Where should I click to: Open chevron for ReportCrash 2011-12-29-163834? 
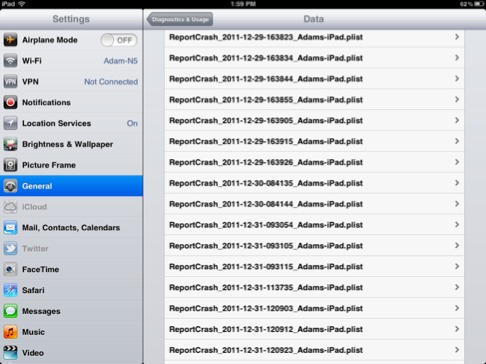coord(457,58)
